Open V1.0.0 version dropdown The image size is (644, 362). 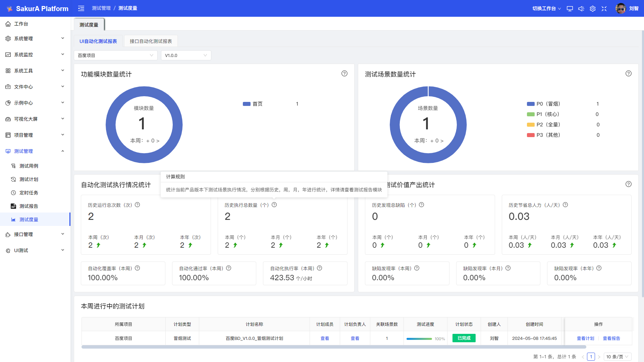coord(186,55)
